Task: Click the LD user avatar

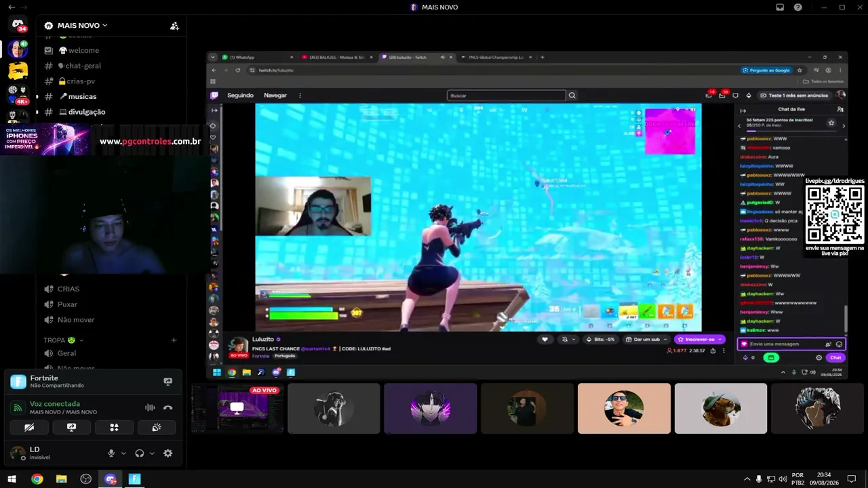Action: point(18,453)
